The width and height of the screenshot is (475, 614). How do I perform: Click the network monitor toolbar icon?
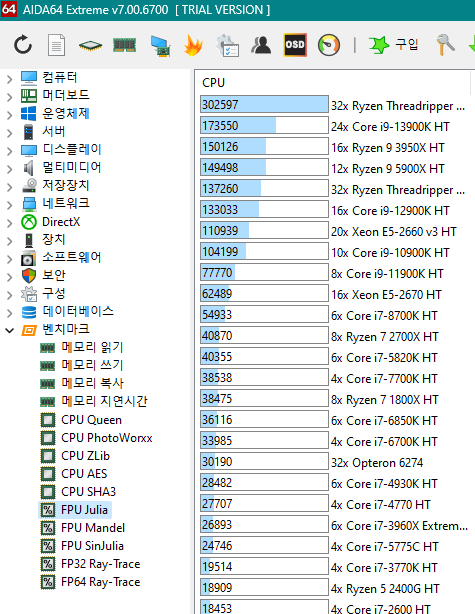[161, 46]
